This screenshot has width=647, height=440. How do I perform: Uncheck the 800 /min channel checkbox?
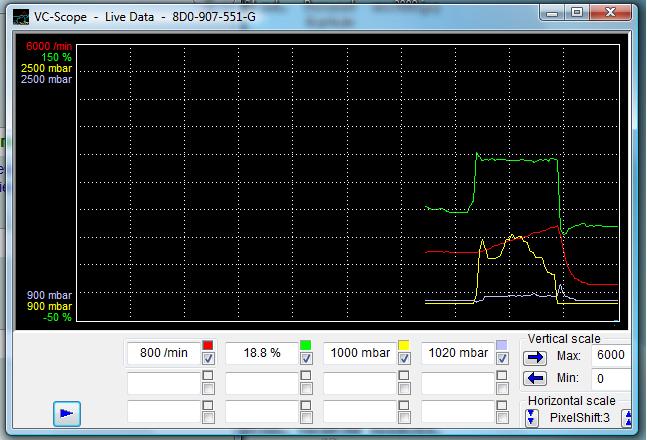208,359
